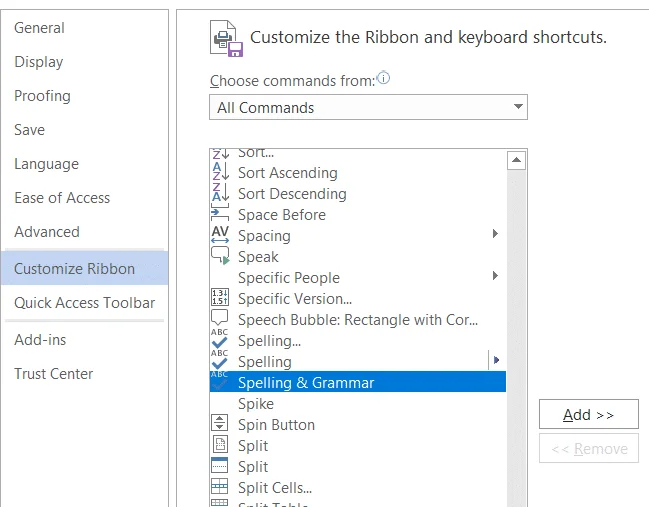649x507 pixels.
Task: Select the Specific Version... command
Action: click(358, 299)
